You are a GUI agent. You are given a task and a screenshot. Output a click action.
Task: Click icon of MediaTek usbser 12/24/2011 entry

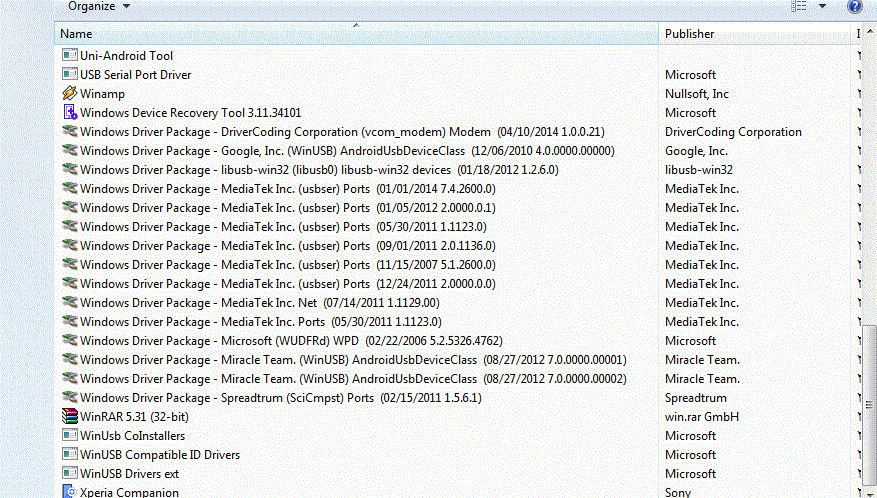pos(69,283)
